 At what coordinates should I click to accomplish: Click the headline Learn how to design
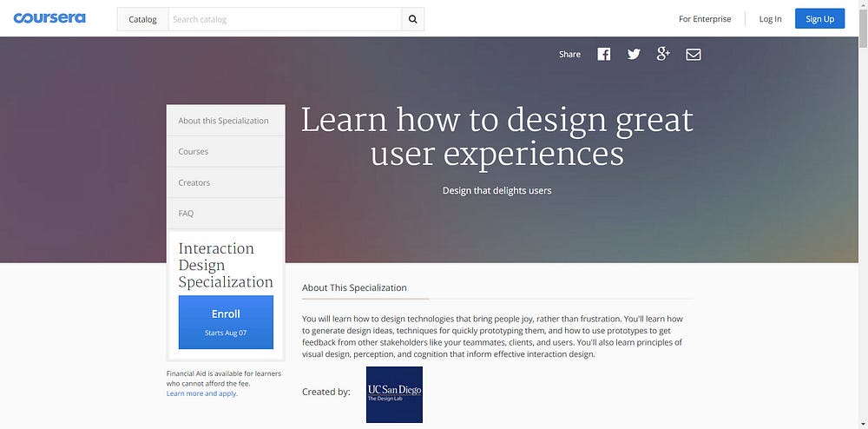click(497, 136)
